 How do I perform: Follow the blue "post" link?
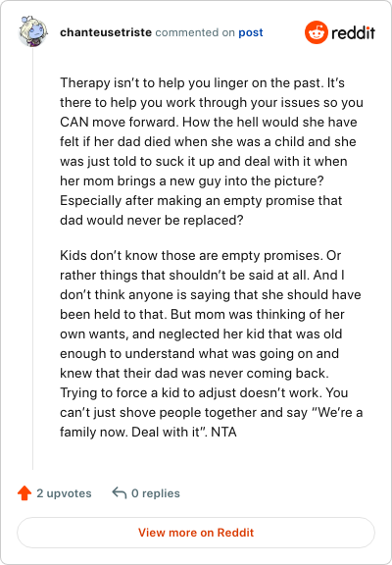pos(251,32)
